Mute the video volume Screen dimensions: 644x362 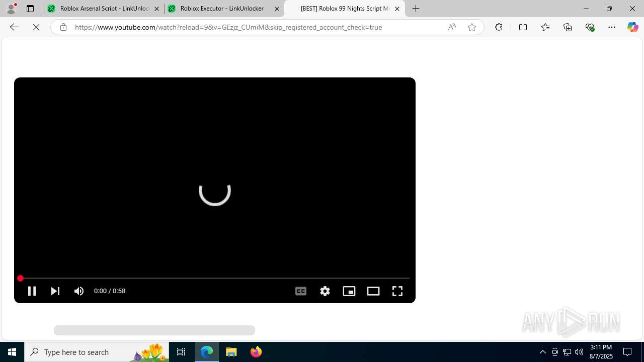click(79, 291)
